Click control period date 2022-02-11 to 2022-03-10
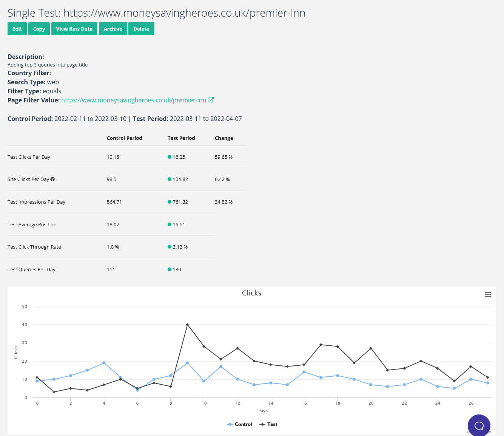Screen dimensions: 504x436 (90, 119)
